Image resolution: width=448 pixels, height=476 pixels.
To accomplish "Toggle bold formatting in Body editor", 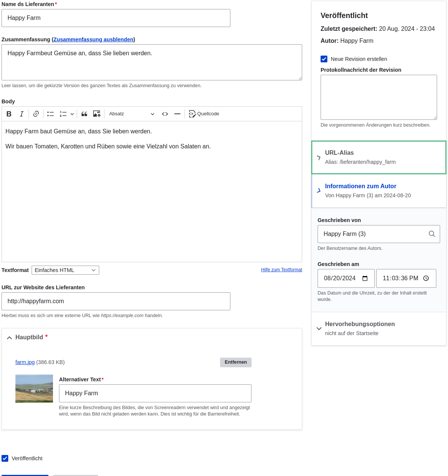I will [9, 114].
